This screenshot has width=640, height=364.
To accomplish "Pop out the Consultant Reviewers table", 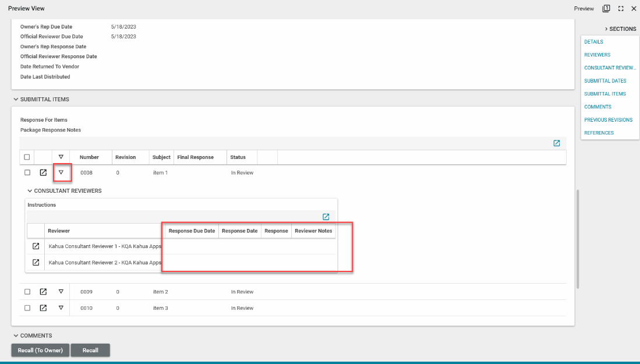I will coord(326,217).
